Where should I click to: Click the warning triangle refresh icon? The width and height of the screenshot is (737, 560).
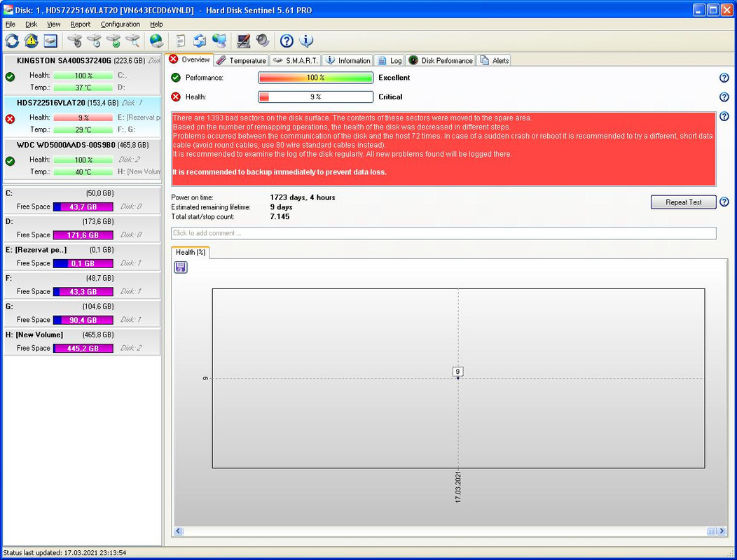click(x=31, y=41)
